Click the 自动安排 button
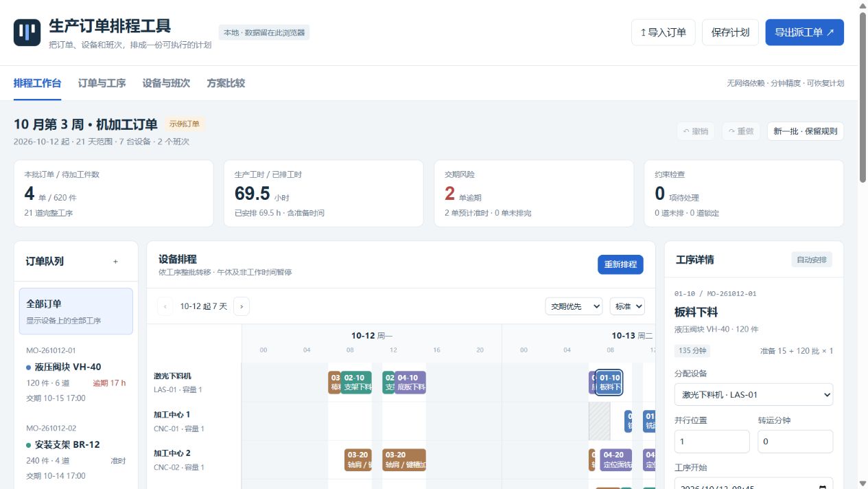Image resolution: width=868 pixels, height=489 pixels. click(812, 260)
